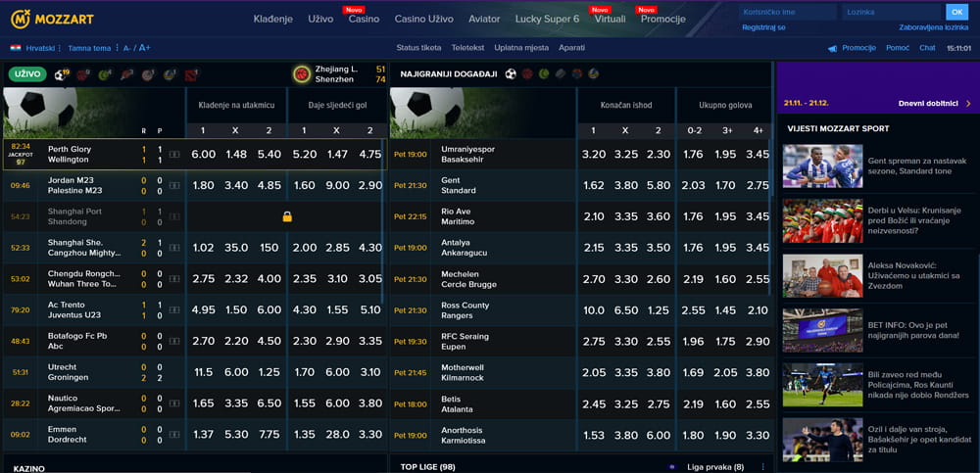Open stats icon for Perth Glory match
980x473 pixels.
tap(174, 155)
